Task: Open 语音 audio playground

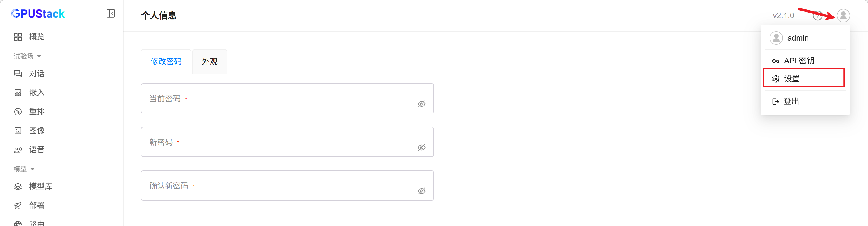Action: coord(36,149)
